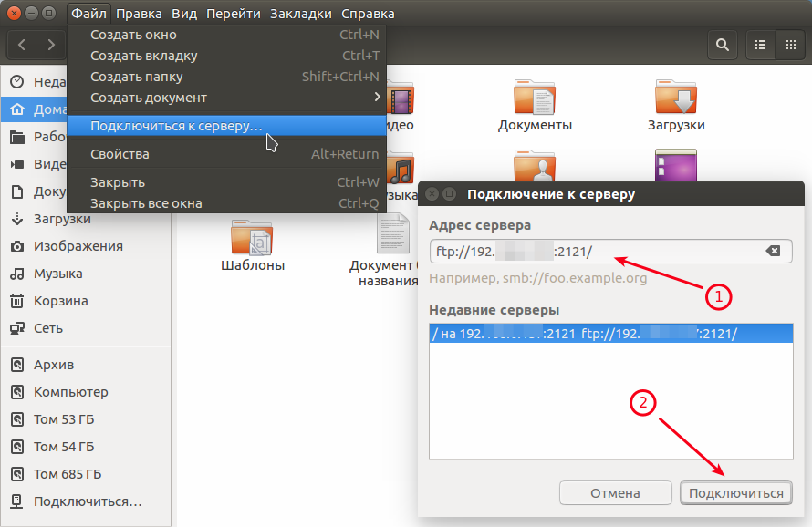Open the Музыка folder with note icon

click(x=401, y=168)
